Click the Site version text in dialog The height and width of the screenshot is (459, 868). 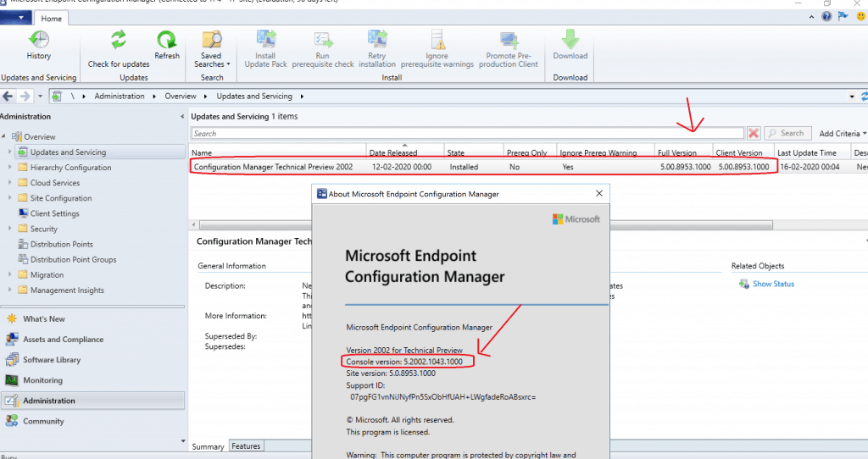point(391,373)
